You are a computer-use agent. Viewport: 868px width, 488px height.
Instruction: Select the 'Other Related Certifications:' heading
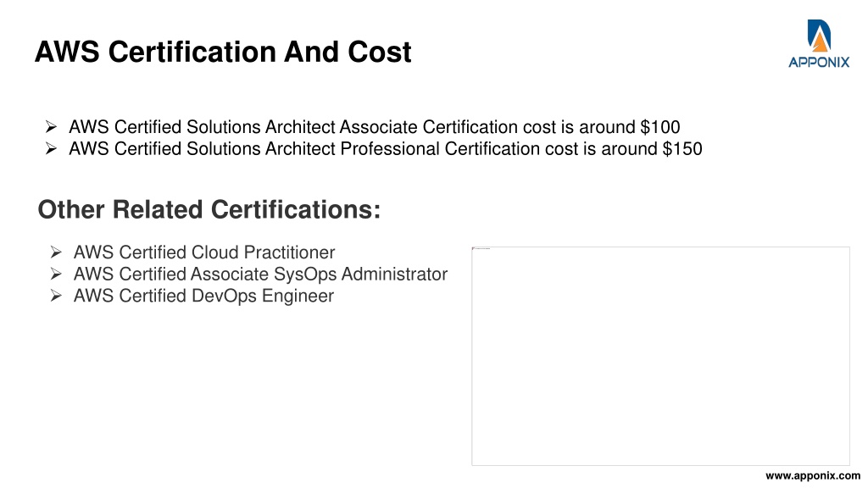(x=209, y=210)
